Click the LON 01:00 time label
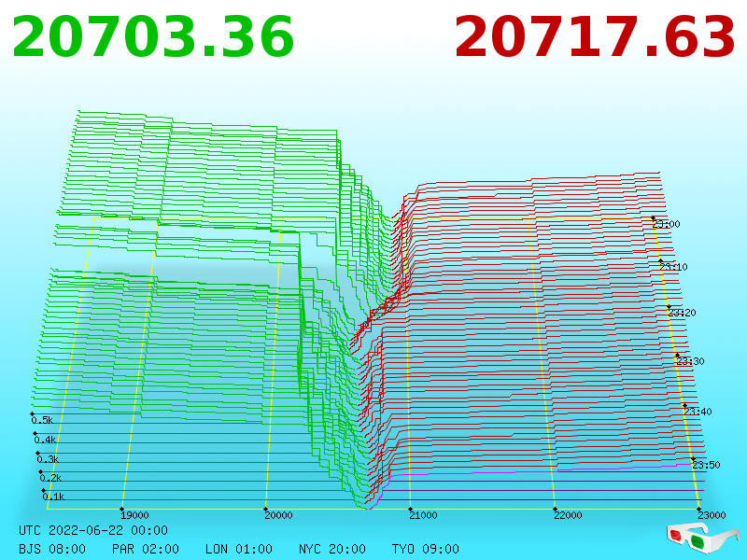Viewport: 747px width, 560px height. pos(239,549)
